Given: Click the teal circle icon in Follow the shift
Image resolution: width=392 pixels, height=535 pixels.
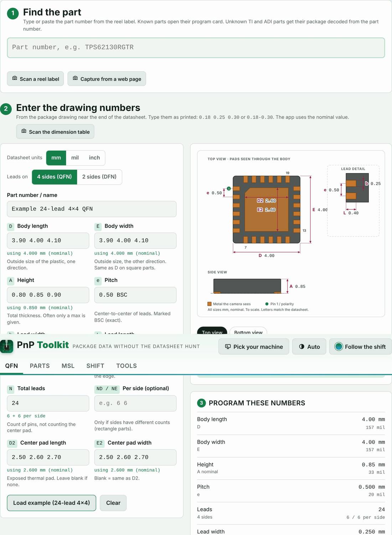Looking at the screenshot, I should coord(339,347).
